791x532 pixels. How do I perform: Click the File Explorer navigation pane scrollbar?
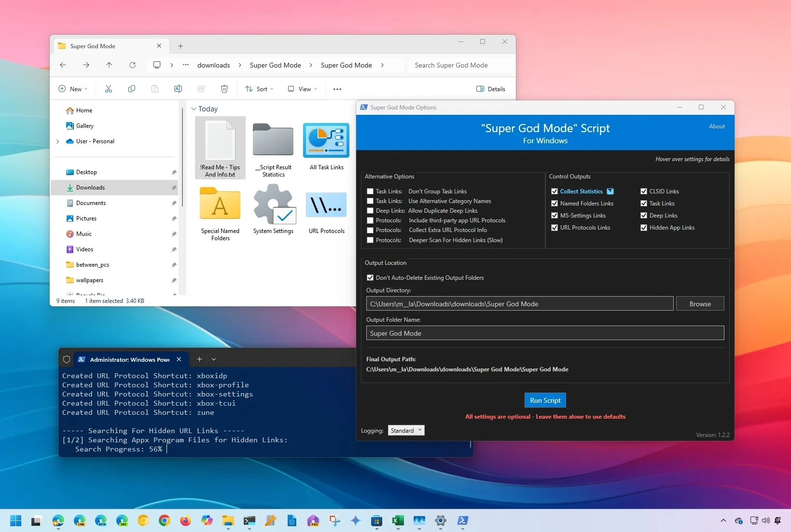[x=182, y=157]
